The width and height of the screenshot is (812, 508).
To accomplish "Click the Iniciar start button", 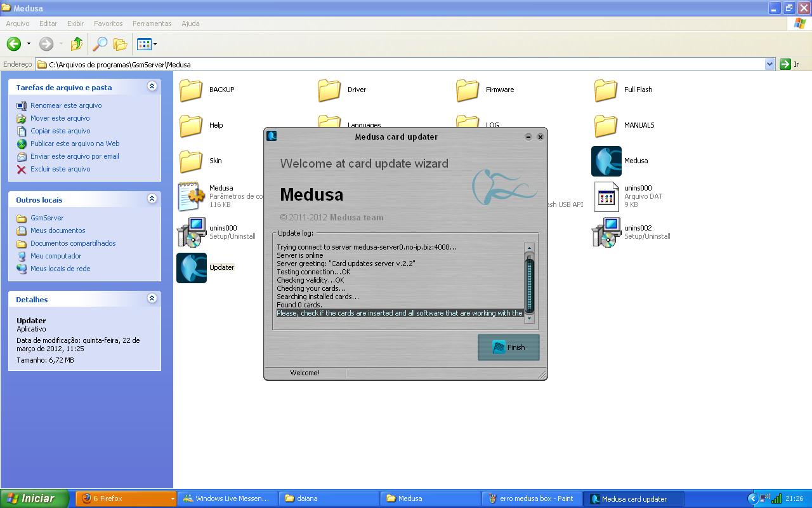I will pos(34,498).
